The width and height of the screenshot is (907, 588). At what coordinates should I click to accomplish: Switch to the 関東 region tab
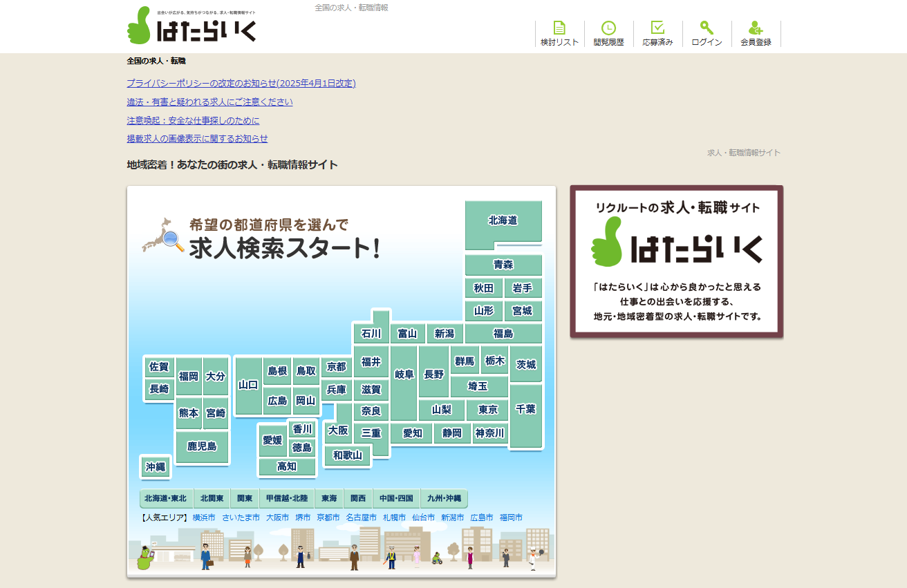pos(245,498)
